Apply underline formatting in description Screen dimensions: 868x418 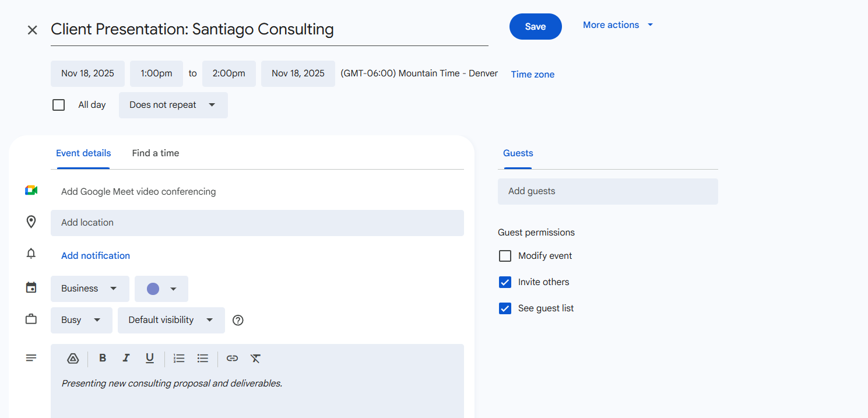coord(150,359)
